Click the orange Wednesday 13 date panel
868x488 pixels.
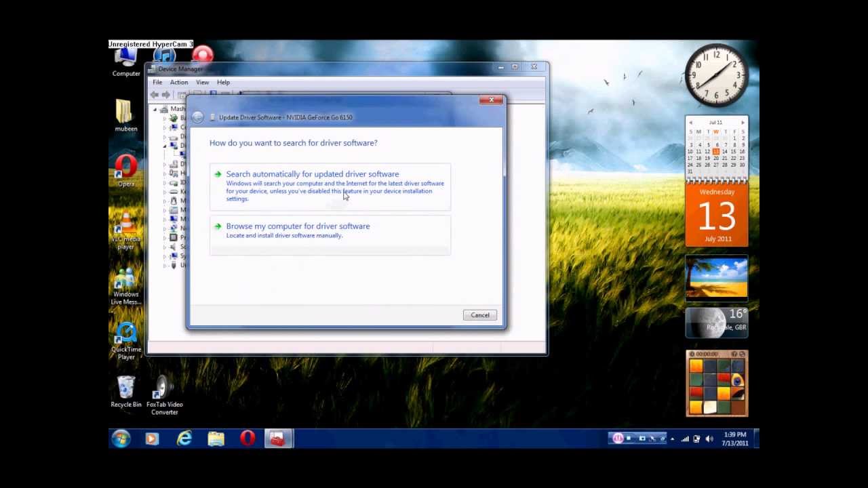717,214
